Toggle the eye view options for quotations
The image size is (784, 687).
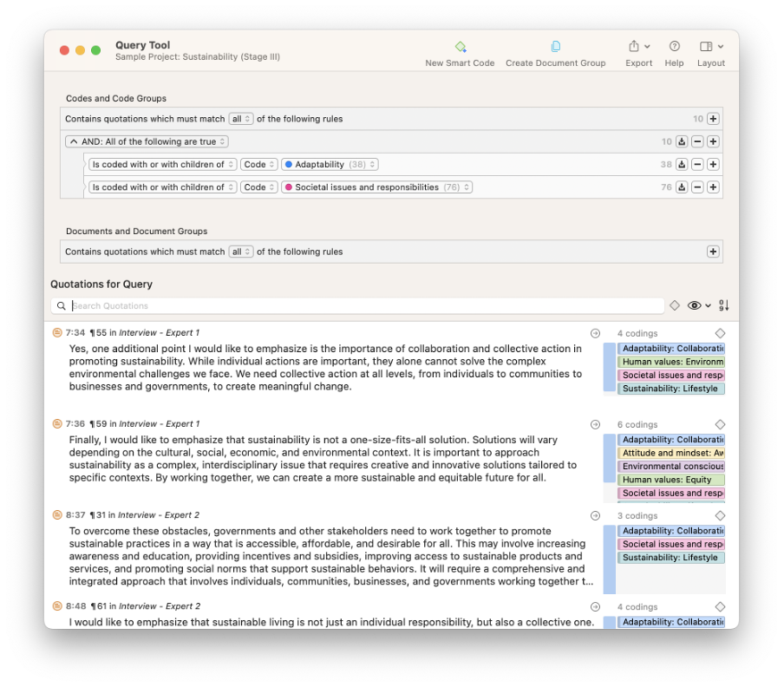tap(698, 305)
